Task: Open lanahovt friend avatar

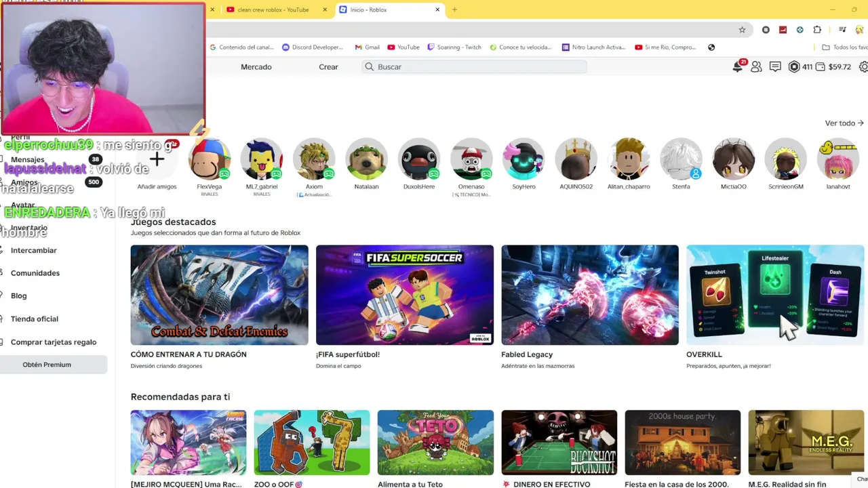Action: tap(838, 159)
